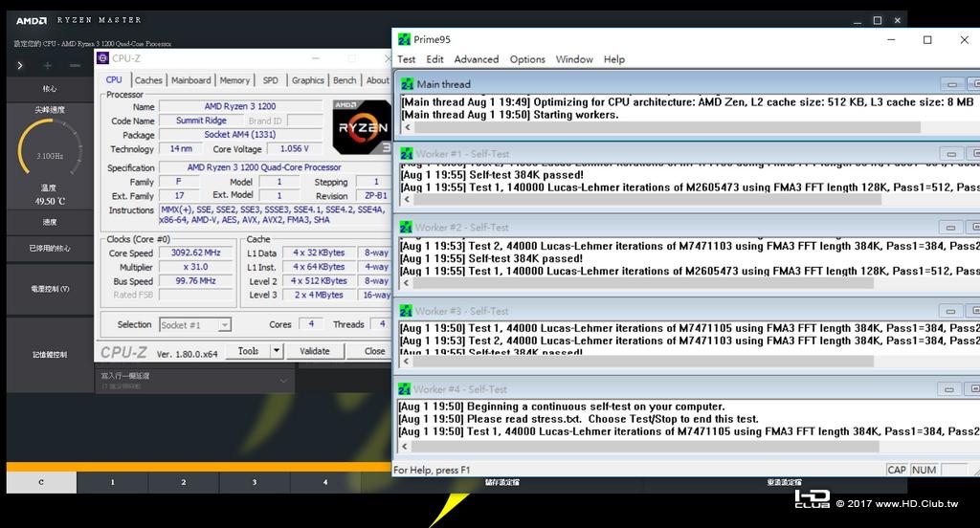Viewport: 980px width, 528px height.
Task: Click the minus icon in Ryzen Master
Action: pos(75,65)
